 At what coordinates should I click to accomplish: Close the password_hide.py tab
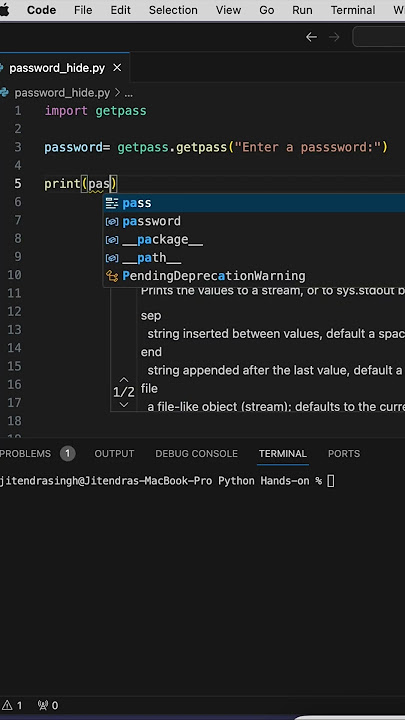(x=117, y=68)
